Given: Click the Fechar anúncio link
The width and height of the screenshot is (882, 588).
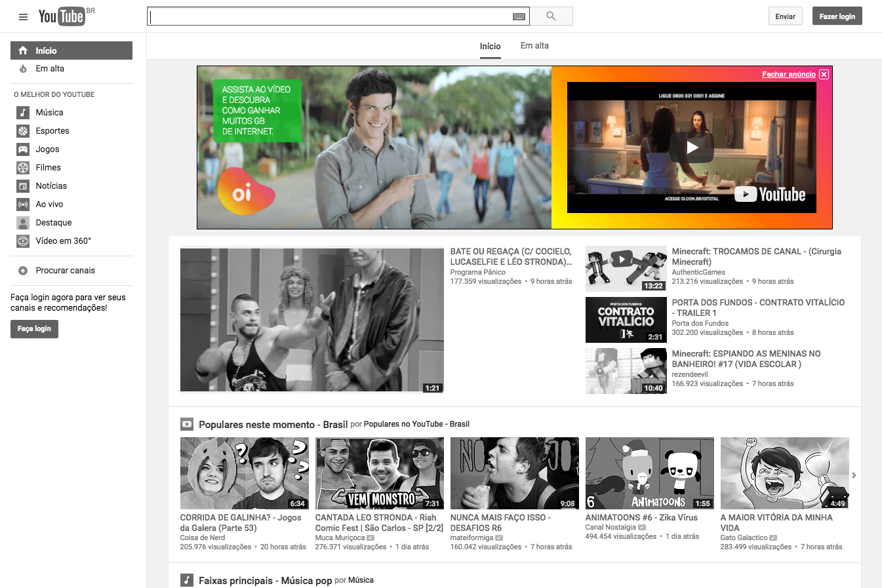Looking at the screenshot, I should 789,75.
